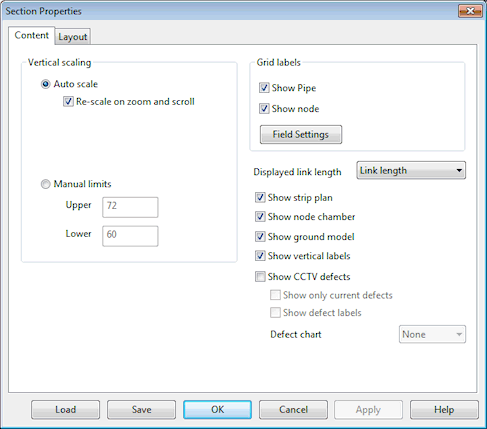Click the Load button

[x=66, y=410]
